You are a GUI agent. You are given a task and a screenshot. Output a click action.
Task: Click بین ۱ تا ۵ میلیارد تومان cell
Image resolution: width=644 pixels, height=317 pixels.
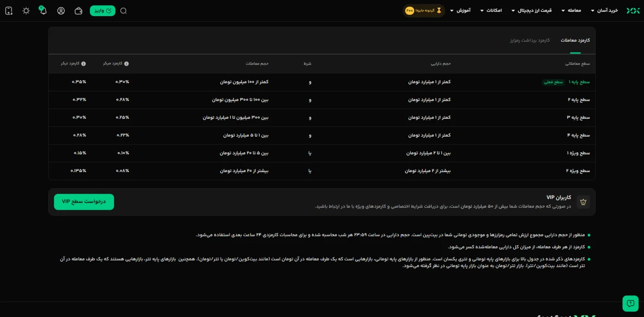[x=246, y=135]
